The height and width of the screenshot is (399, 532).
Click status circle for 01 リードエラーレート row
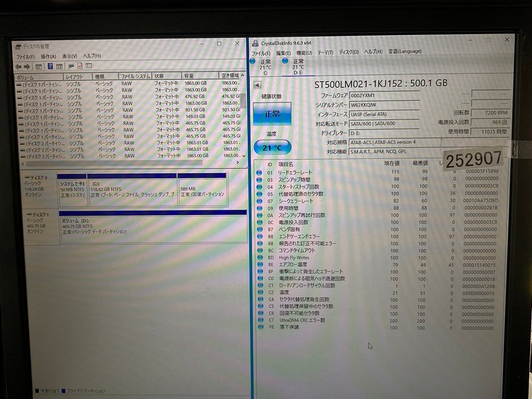pos(259,172)
